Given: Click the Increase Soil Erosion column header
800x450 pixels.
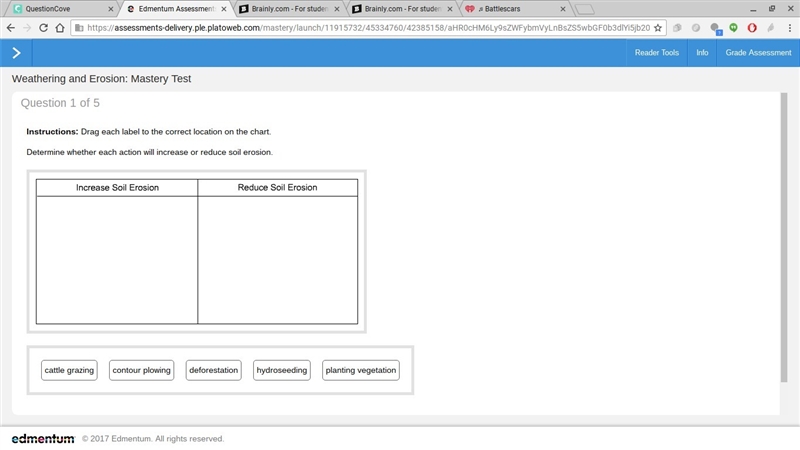Looking at the screenshot, I should pyautogui.click(x=117, y=187).
